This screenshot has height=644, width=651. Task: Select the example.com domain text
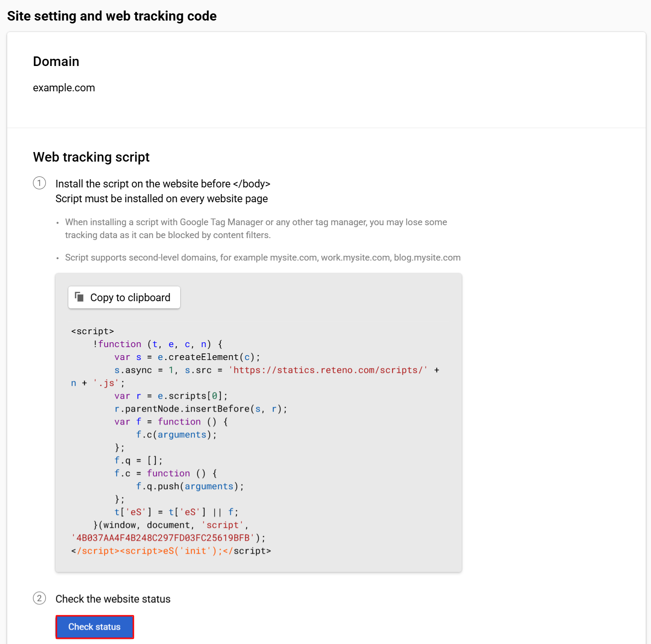click(64, 88)
